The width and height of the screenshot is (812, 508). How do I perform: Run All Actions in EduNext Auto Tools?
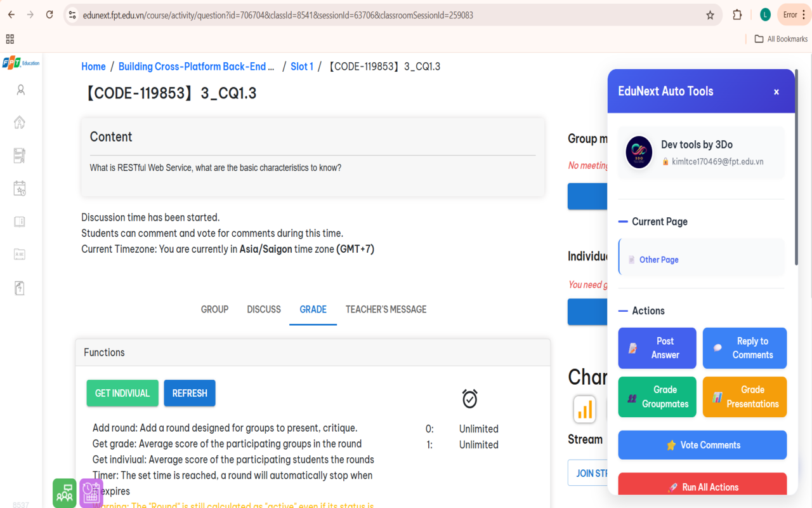click(x=702, y=486)
